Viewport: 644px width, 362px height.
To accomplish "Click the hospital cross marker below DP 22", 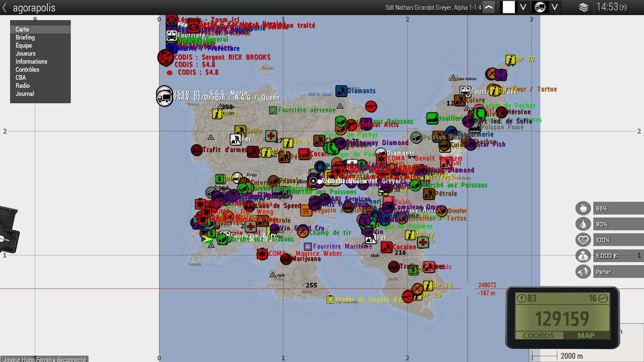I will tap(423, 242).
